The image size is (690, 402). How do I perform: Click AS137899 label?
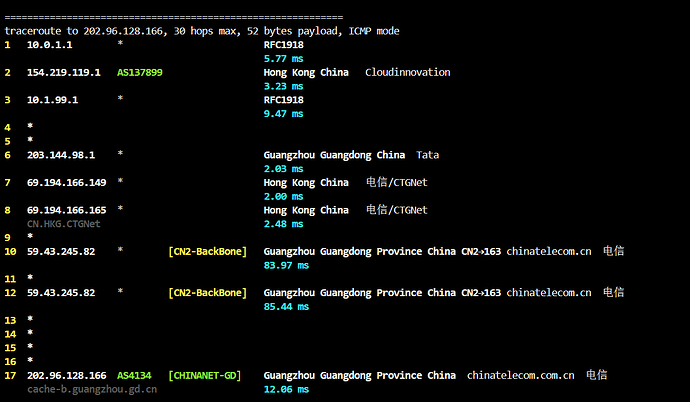pyautogui.click(x=139, y=73)
